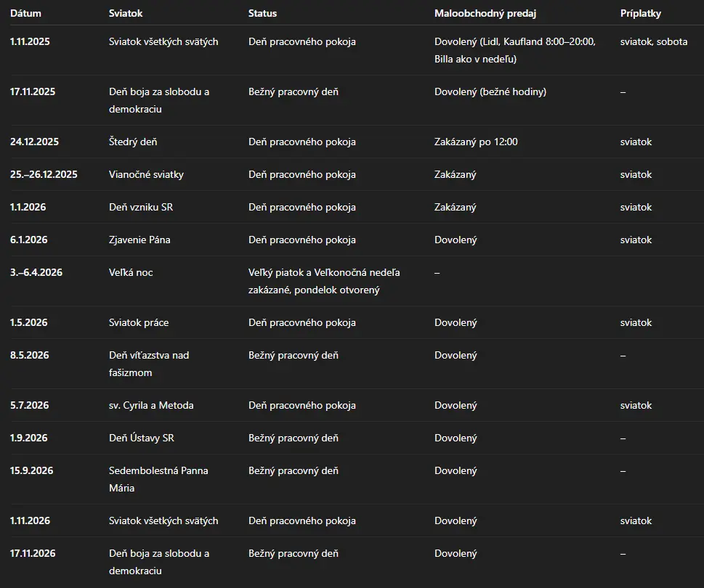Click the Sviatok práce cell
This screenshot has width=704, height=588.
[139, 322]
